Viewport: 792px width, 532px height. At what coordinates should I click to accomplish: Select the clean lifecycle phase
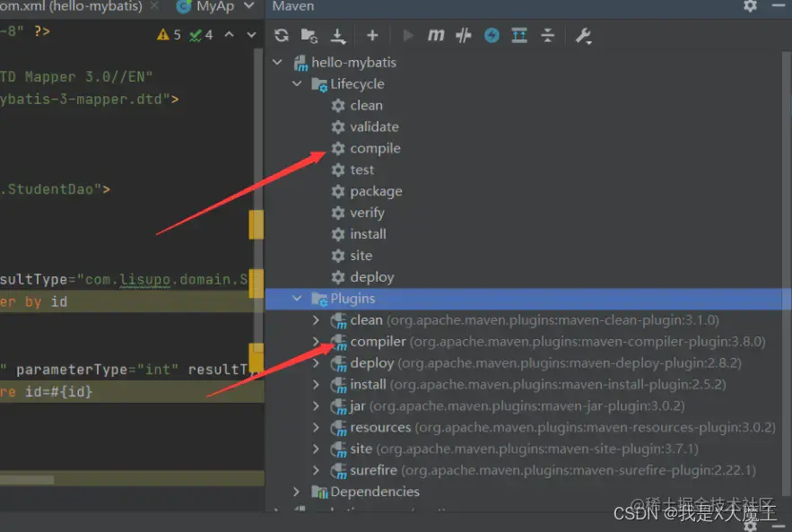coord(366,105)
